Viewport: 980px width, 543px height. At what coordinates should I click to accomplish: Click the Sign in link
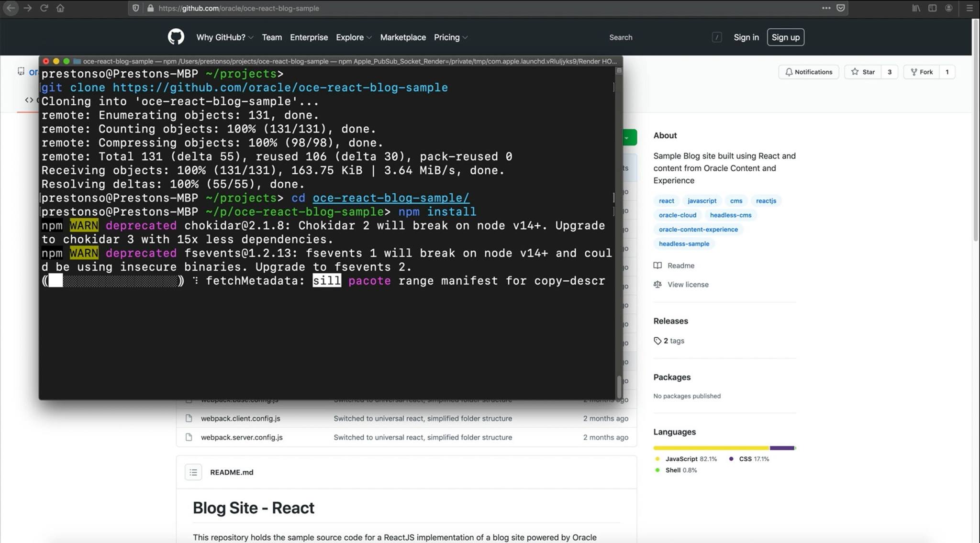(746, 37)
